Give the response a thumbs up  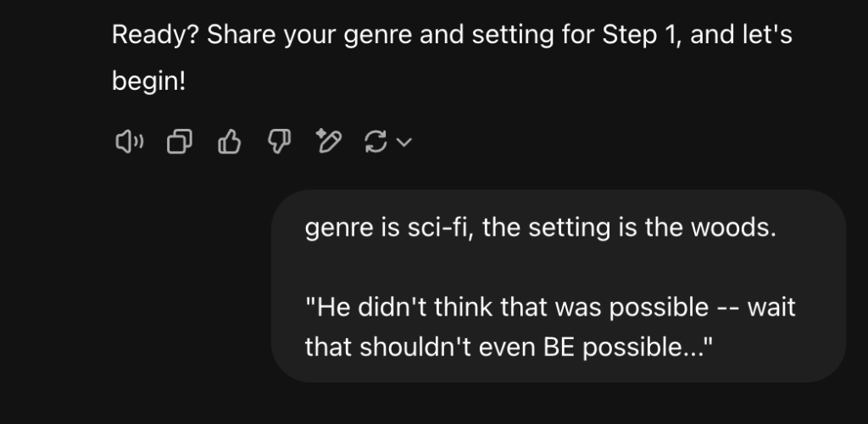point(229,142)
